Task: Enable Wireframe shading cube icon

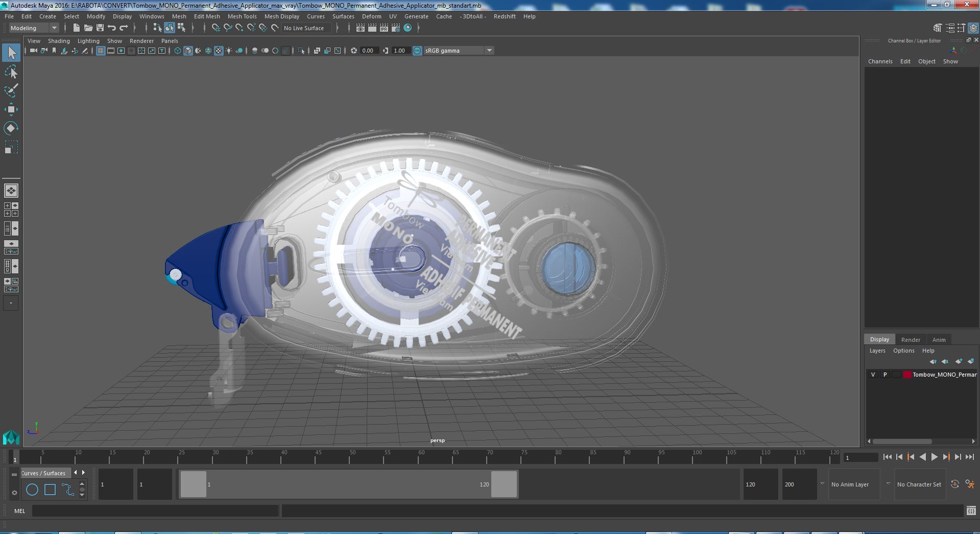Action: [x=178, y=51]
